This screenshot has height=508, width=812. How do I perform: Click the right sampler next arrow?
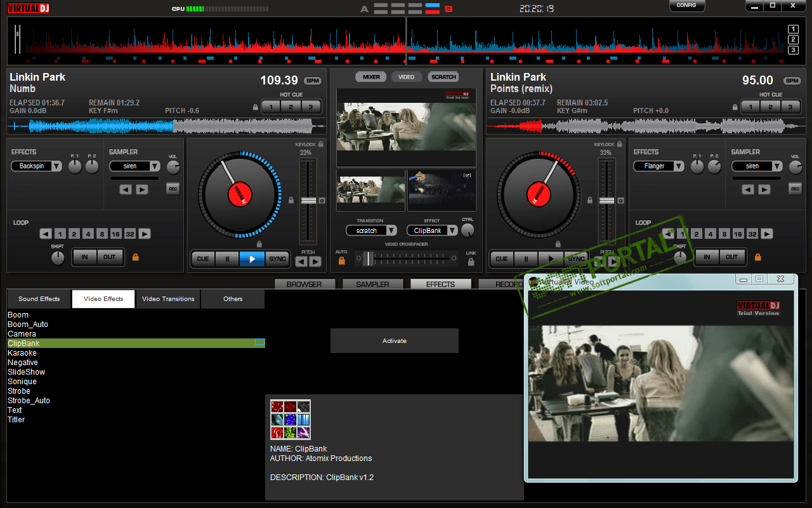(764, 189)
